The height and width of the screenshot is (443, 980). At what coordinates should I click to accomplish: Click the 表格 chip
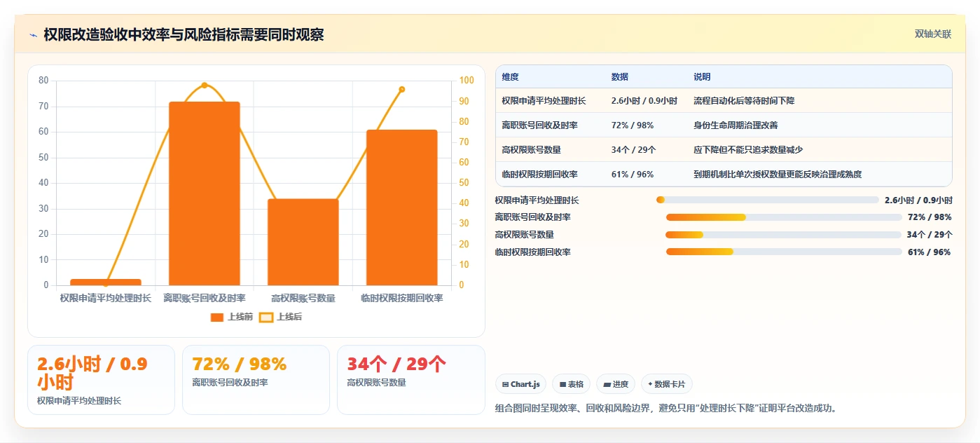coord(571,384)
